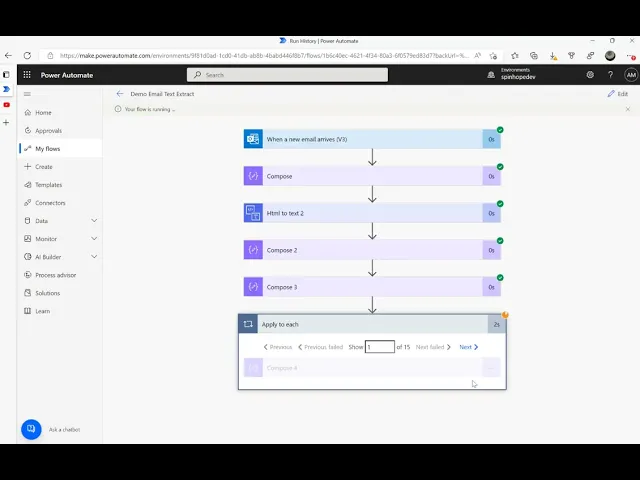The image size is (640, 480).
Task: Expand the Compose 3 step
Action: click(372, 287)
